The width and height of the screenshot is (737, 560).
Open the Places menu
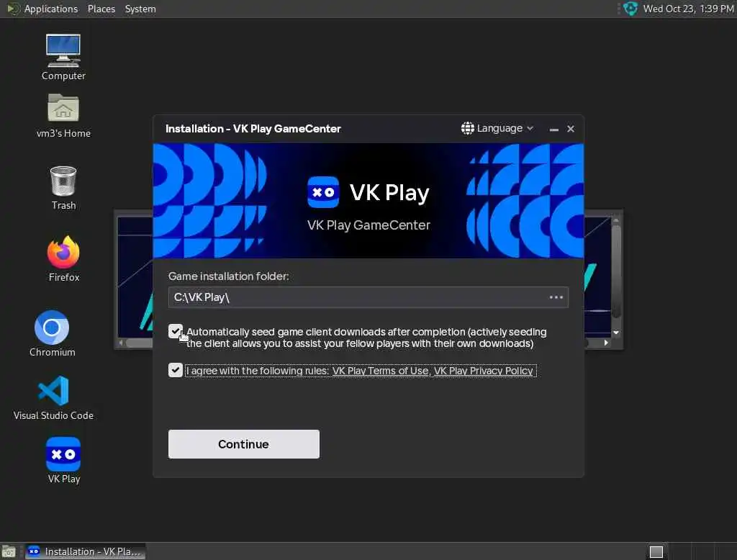tap(101, 9)
